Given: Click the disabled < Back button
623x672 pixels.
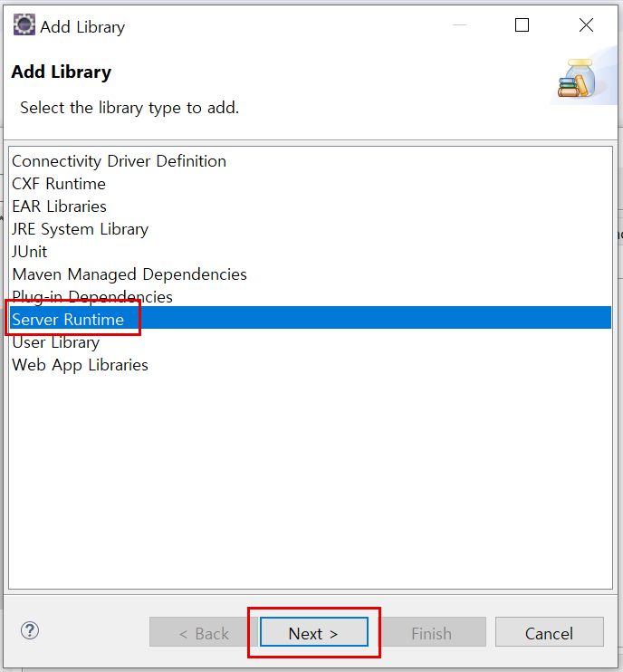Looking at the screenshot, I should [204, 632].
